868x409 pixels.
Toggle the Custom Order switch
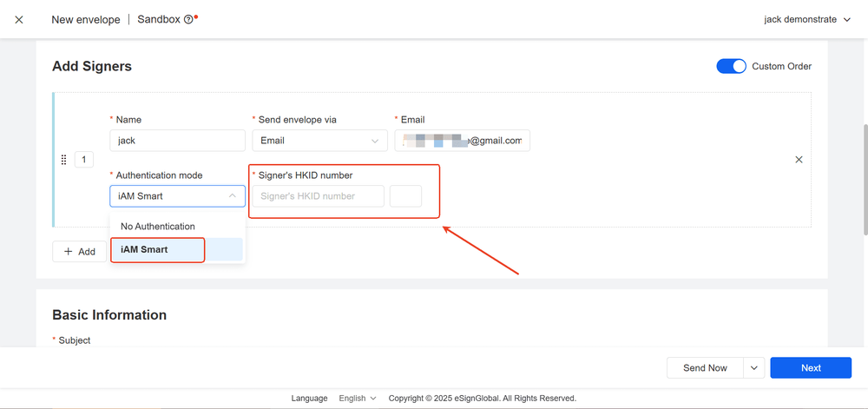point(731,66)
